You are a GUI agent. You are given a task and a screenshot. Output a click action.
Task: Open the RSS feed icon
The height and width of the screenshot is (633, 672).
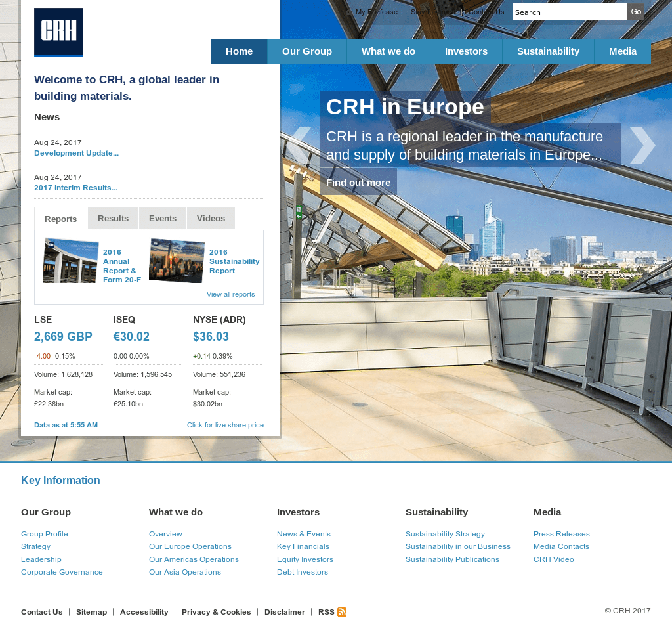(x=341, y=612)
